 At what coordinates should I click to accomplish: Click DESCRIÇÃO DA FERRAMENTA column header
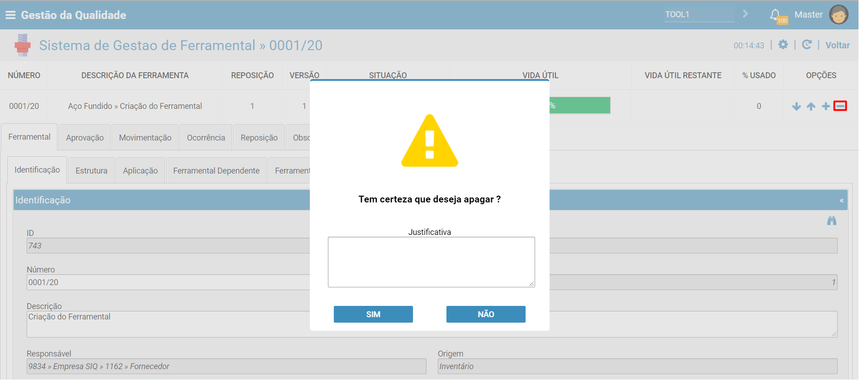[135, 75]
